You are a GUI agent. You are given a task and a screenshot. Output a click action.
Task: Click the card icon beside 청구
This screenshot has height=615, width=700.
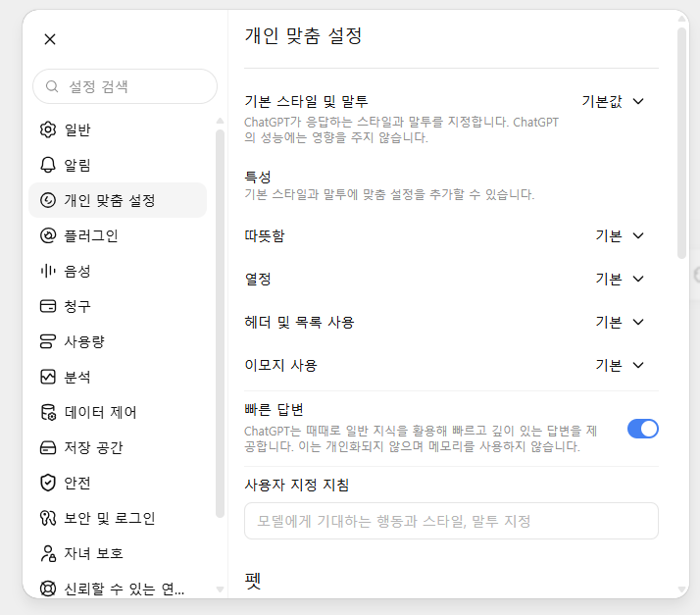[48, 306]
